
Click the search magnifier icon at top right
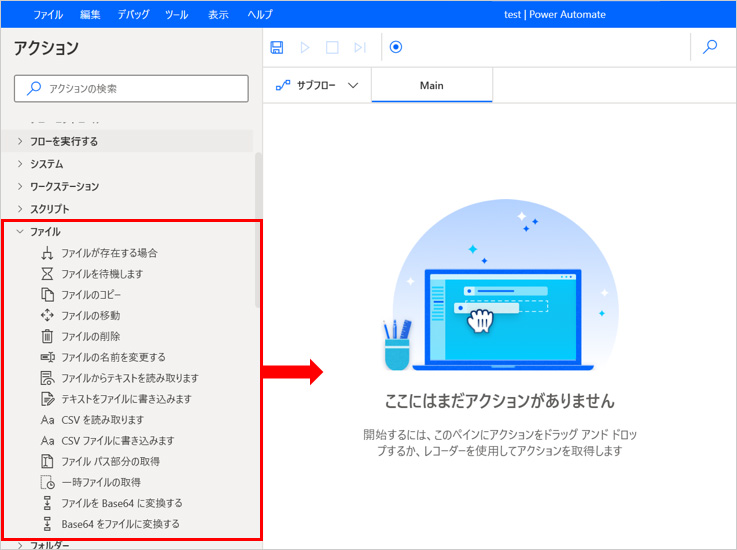click(710, 47)
